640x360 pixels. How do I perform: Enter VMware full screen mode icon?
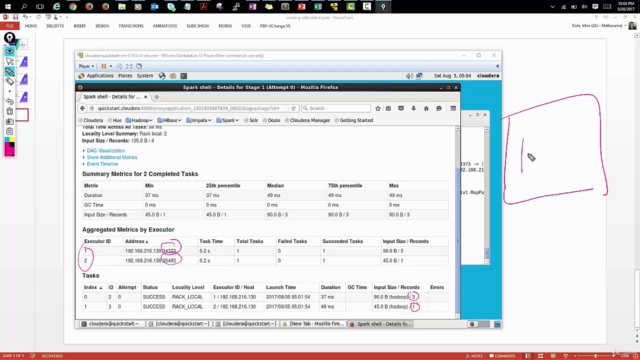tap(129, 66)
